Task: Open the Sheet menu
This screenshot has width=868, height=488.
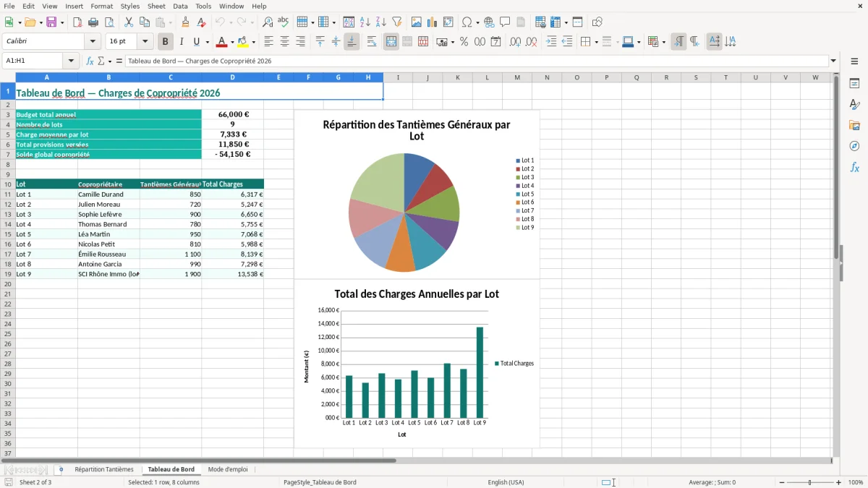Action: [x=156, y=6]
